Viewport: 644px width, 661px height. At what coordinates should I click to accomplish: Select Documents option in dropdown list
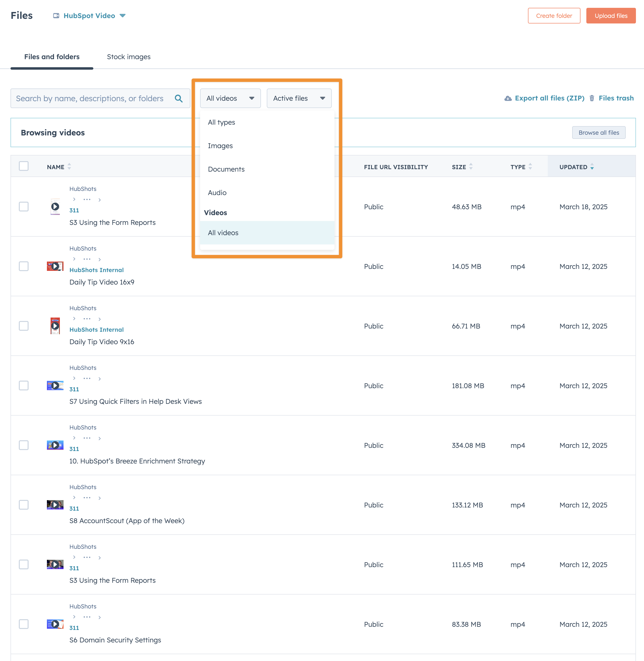pos(226,169)
